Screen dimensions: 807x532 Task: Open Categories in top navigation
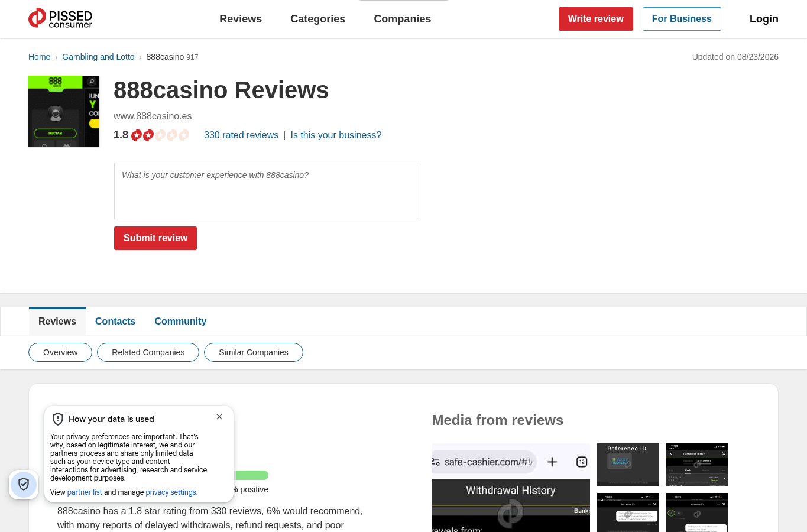tap(318, 19)
